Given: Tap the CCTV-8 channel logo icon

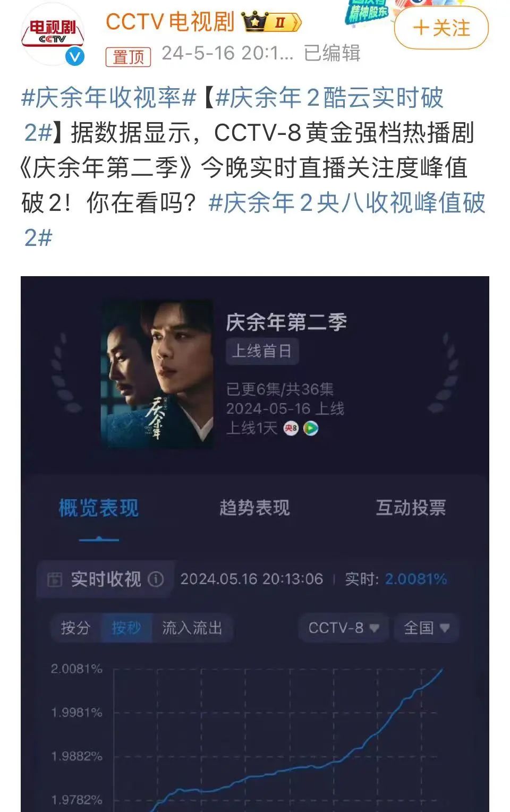Looking at the screenshot, I should 291,428.
